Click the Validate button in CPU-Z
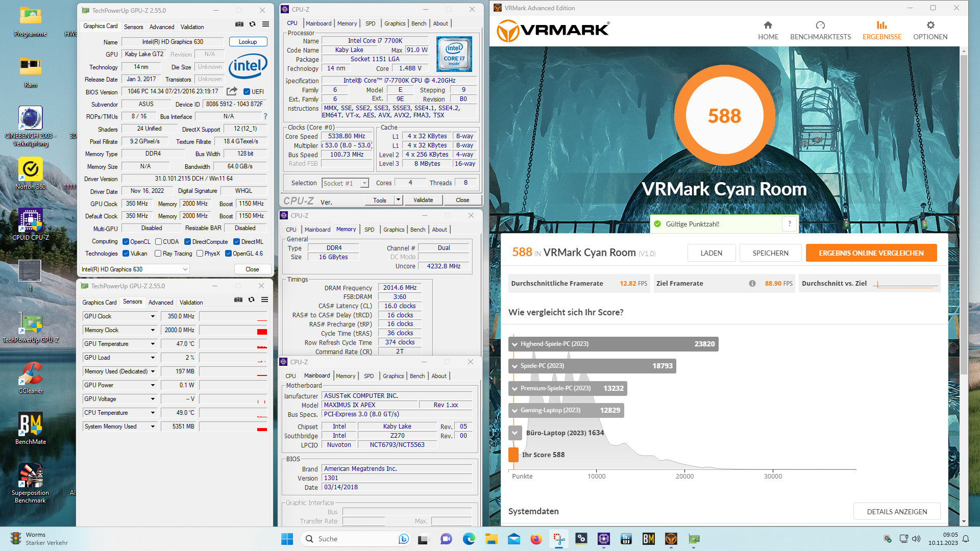This screenshot has width=980, height=551. coord(423,200)
